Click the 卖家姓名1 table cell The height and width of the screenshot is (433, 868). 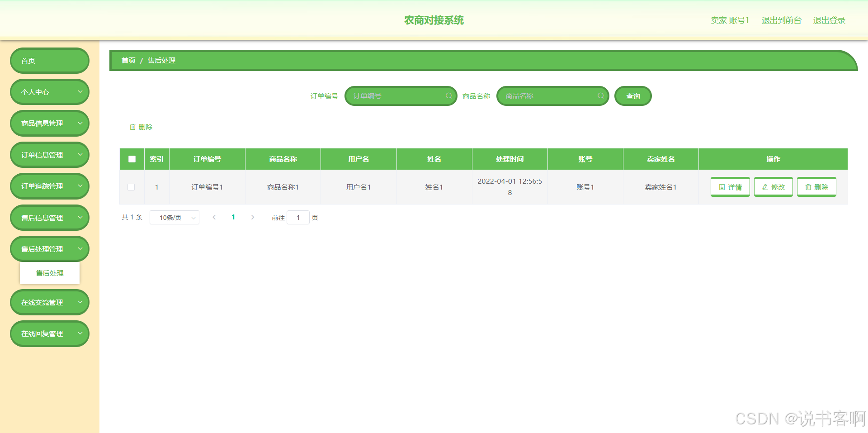661,187
